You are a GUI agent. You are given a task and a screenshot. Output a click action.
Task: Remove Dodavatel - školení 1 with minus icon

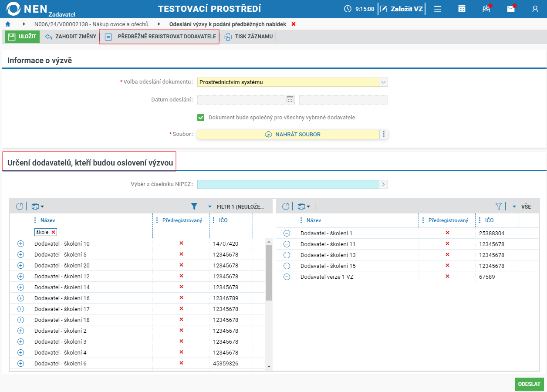tap(287, 233)
